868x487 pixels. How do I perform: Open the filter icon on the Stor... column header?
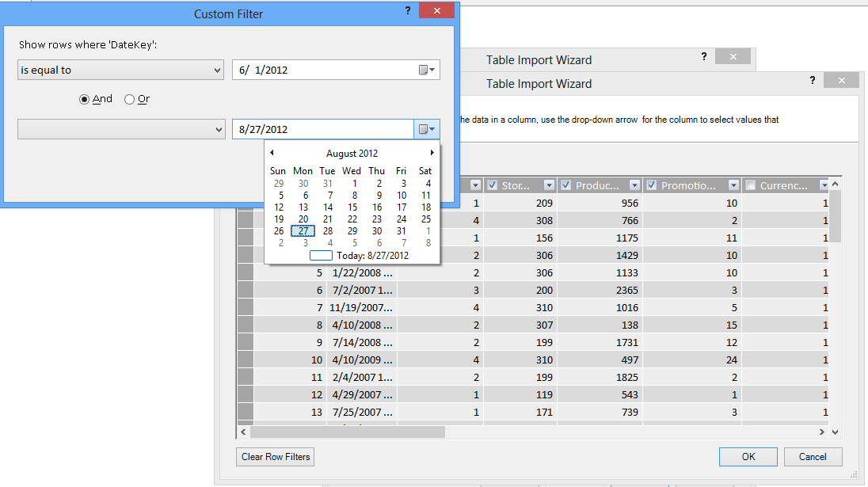coord(549,185)
